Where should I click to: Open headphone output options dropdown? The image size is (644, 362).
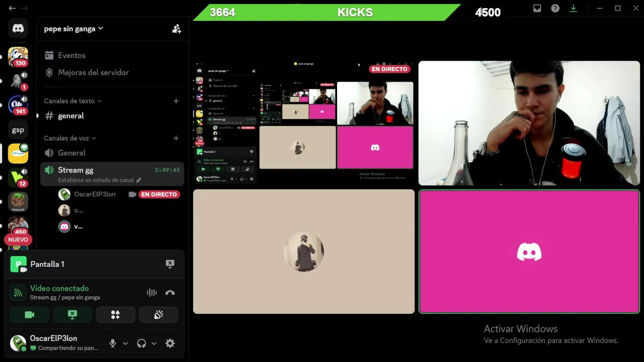point(154,343)
